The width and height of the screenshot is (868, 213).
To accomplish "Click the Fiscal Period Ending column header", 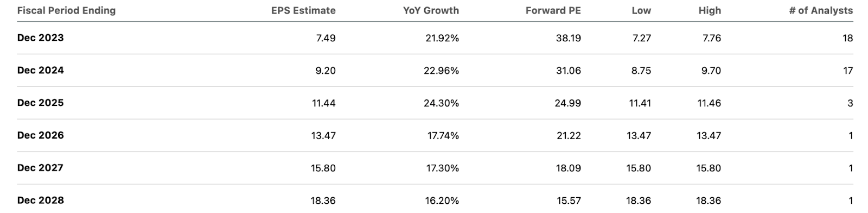I will (x=66, y=10).
